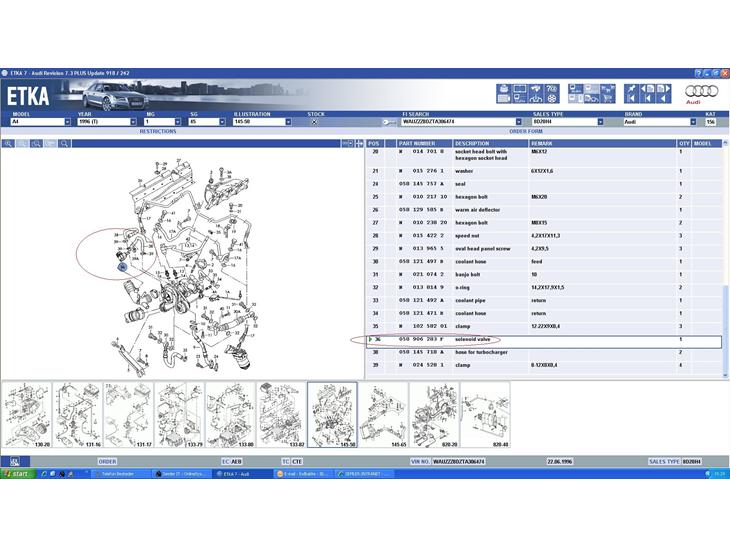
Task: Expand the Sales Type dropdown 8D2BH4
Action: (600, 122)
